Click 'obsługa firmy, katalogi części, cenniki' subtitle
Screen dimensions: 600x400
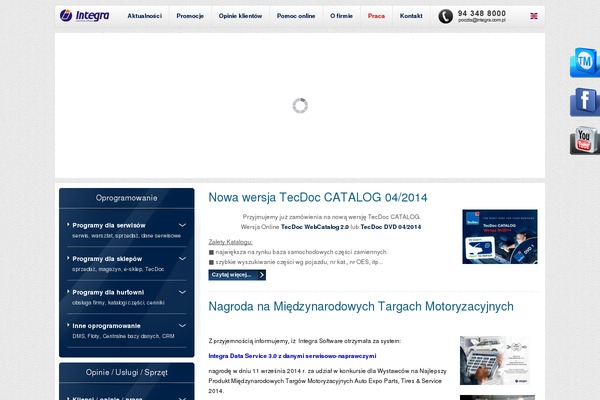[118, 303]
